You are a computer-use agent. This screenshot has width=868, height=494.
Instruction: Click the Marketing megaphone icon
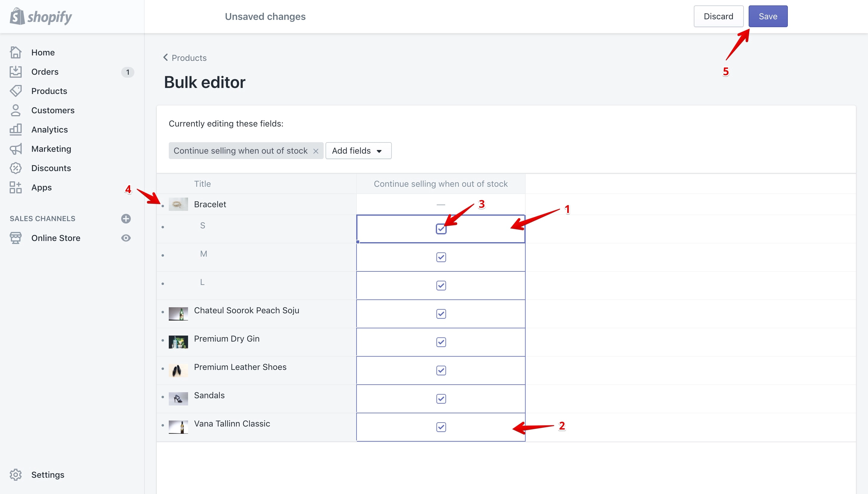pos(16,149)
